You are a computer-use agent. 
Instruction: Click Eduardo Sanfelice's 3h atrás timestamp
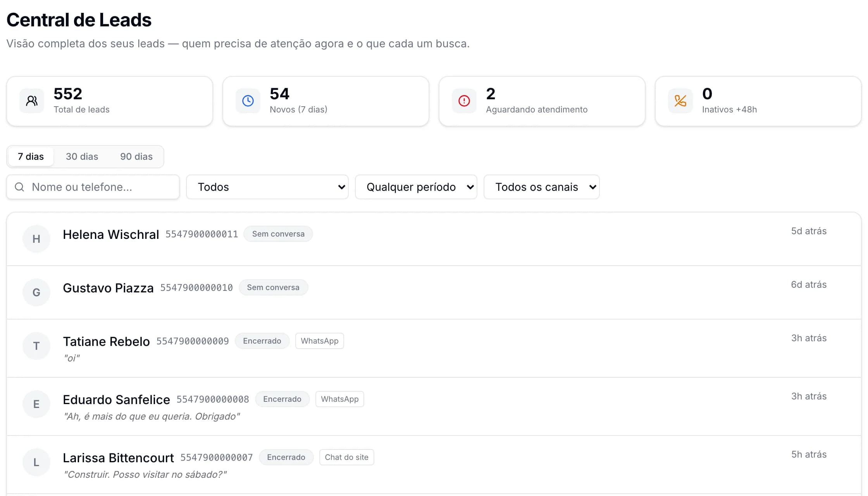(x=809, y=396)
